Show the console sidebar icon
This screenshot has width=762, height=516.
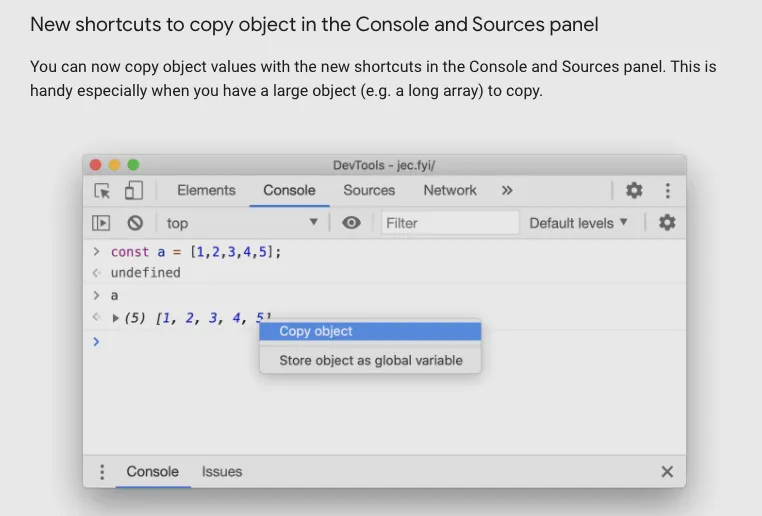tap(102, 223)
